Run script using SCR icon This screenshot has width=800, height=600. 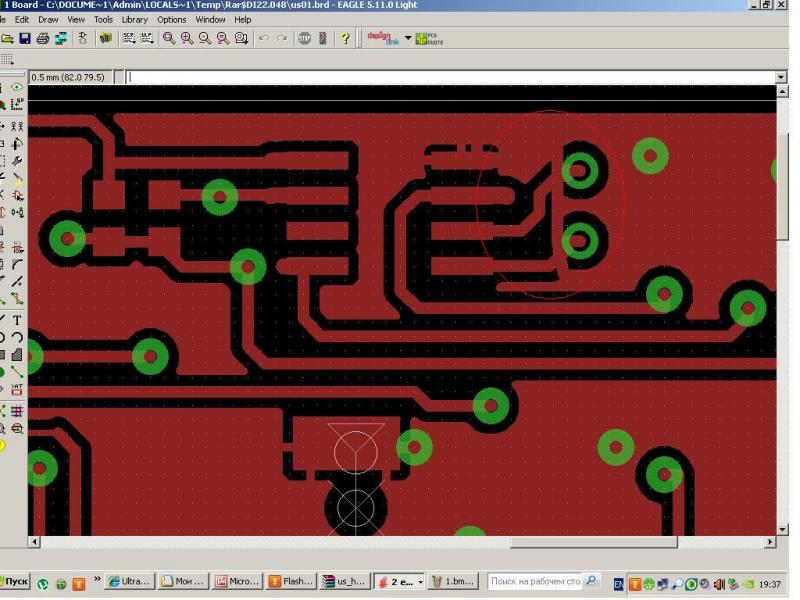pos(128,38)
